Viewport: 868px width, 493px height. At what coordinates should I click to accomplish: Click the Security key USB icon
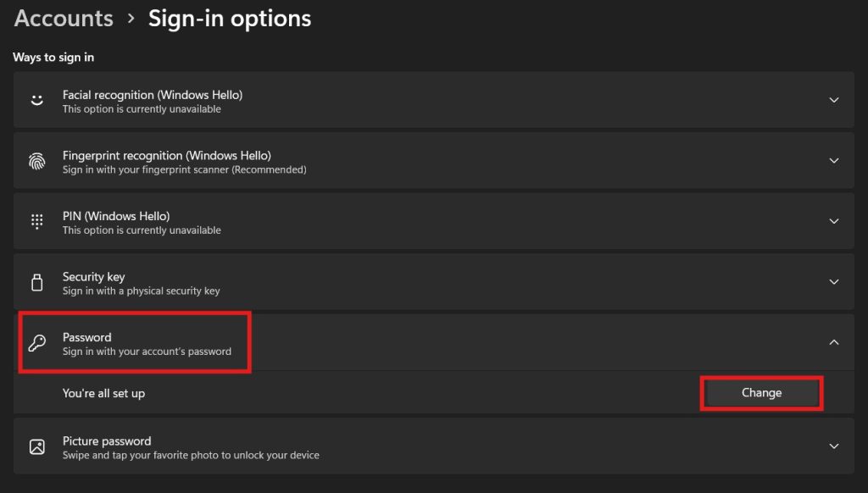pos(37,282)
